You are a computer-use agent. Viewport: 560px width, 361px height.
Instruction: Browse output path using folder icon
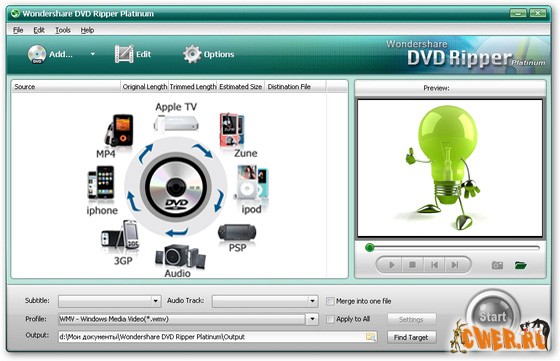(371, 337)
